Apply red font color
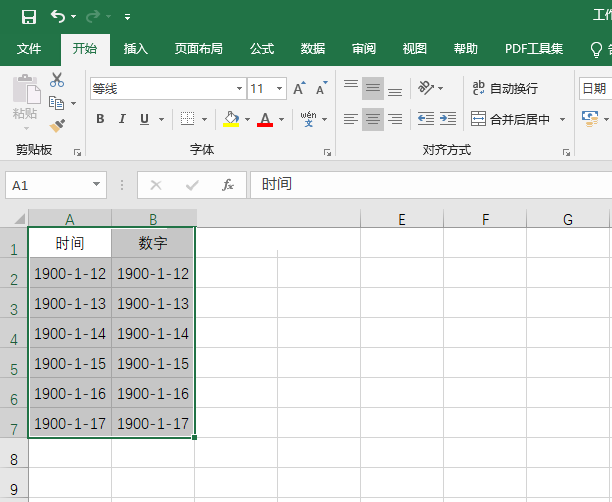 265,119
